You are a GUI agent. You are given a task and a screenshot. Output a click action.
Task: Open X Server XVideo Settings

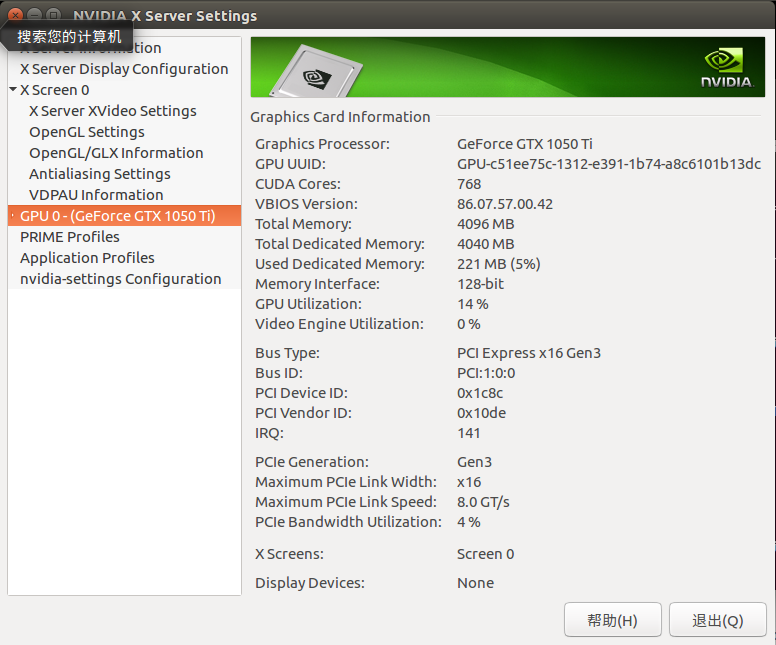[x=112, y=111]
